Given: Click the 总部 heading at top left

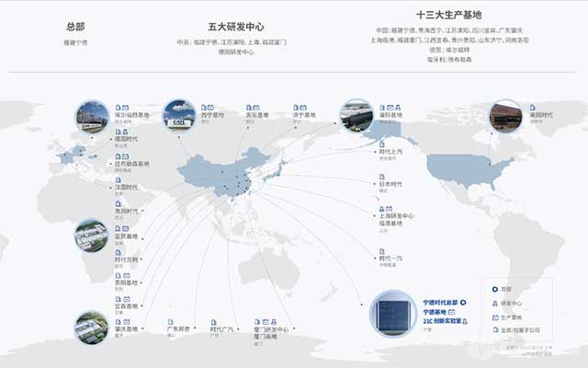Looking at the screenshot, I should pos(75,27).
